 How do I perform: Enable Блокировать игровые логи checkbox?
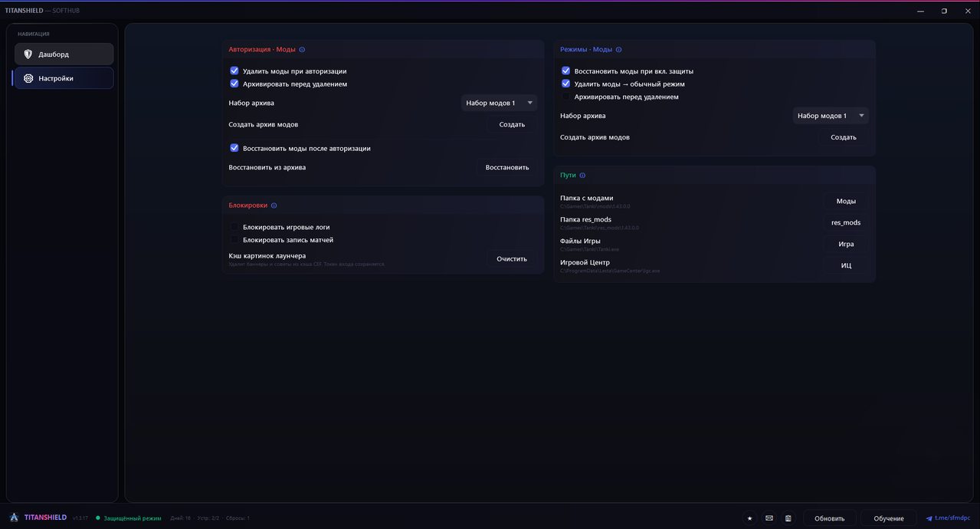point(234,227)
